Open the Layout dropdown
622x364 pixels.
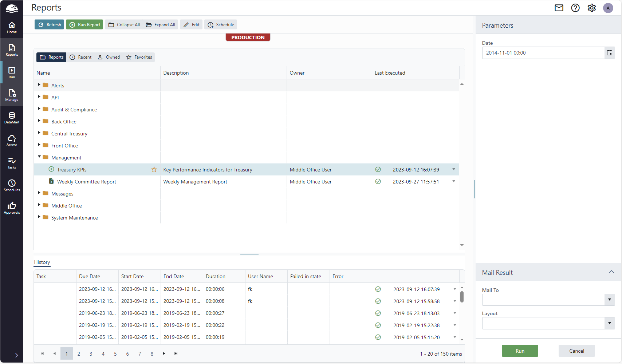pos(610,323)
